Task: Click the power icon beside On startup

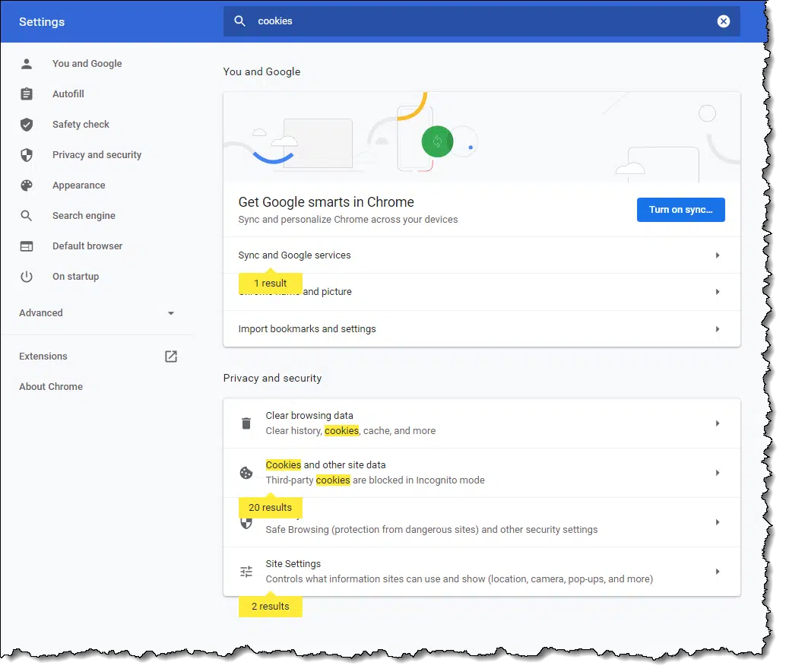Action: [x=27, y=277]
